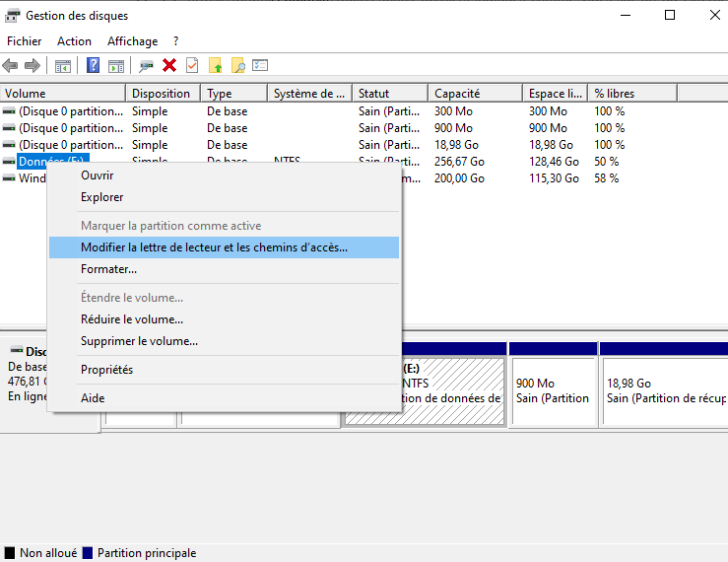Maximize the Gestion des disques window
The width and height of the screenshot is (728, 562).
(x=670, y=16)
